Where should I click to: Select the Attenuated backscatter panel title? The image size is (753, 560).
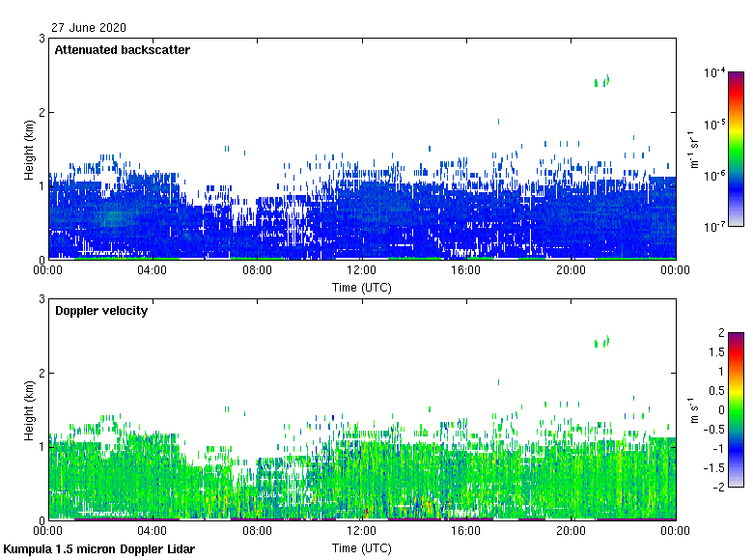point(122,50)
